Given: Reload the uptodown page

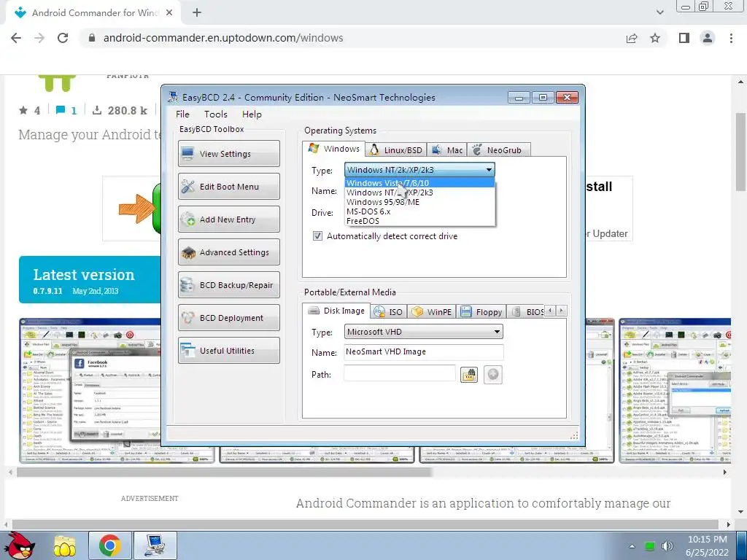Looking at the screenshot, I should [63, 38].
